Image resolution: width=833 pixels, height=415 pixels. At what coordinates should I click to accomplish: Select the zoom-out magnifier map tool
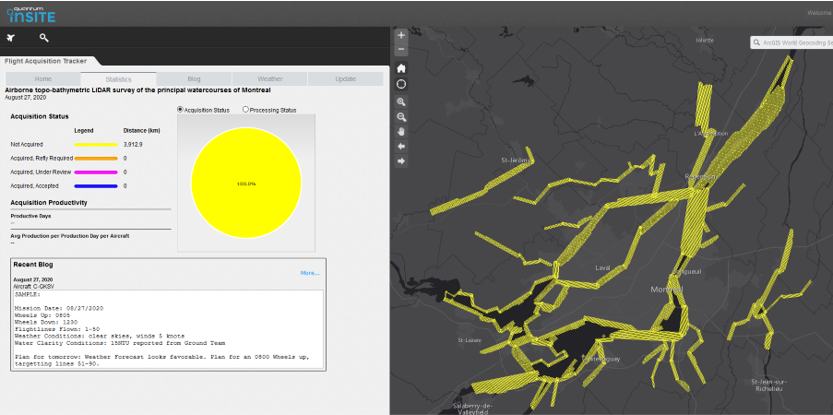click(x=401, y=117)
